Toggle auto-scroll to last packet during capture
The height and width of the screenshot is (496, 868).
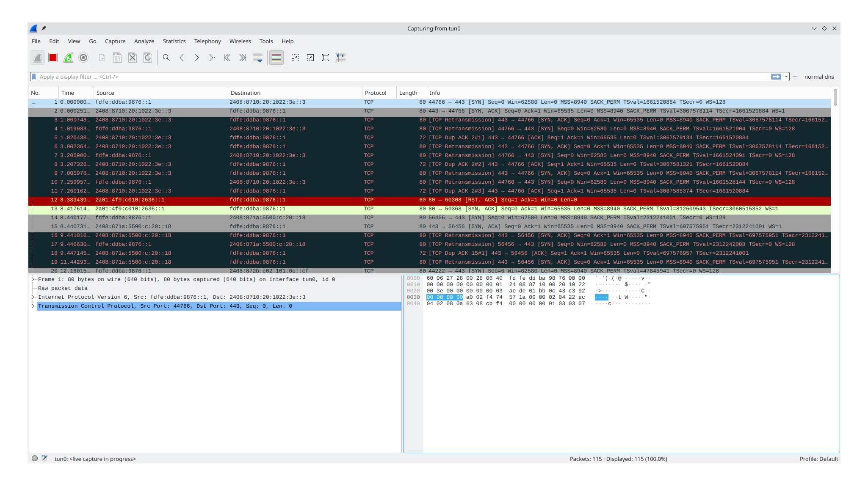point(258,58)
